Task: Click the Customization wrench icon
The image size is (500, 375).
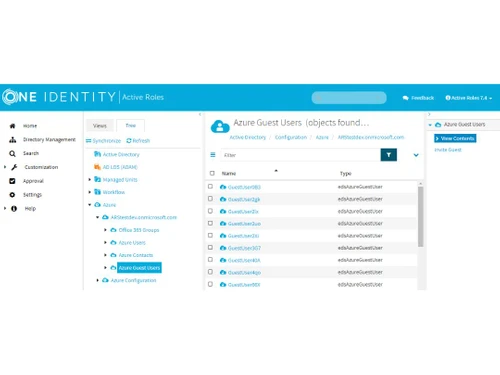Action: [14, 167]
